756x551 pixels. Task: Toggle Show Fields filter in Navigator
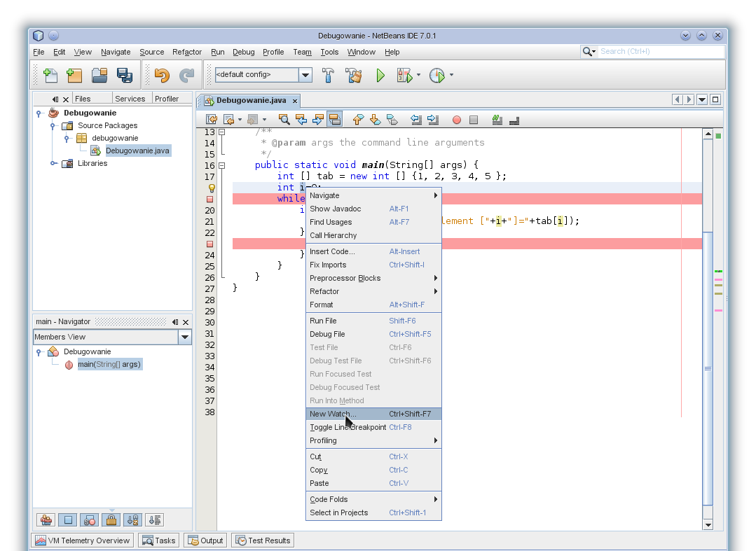pyautogui.click(x=68, y=519)
